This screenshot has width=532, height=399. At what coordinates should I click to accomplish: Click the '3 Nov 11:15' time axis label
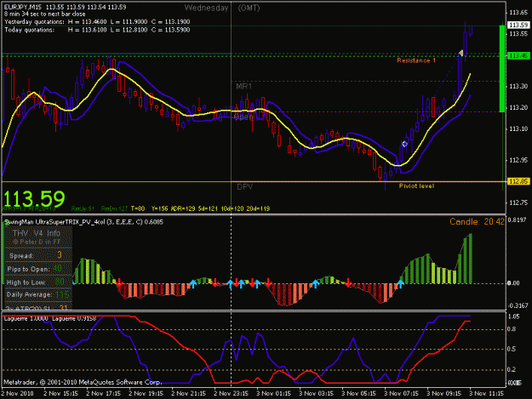486,393
